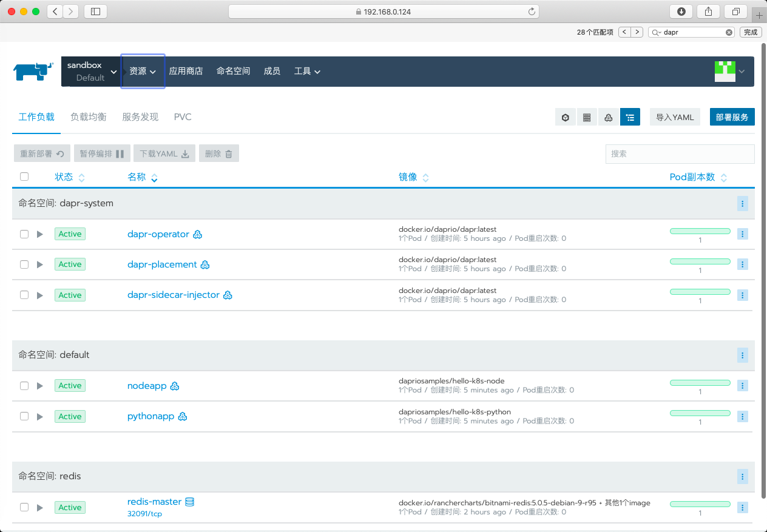Open the nodeapp workload link
Screen dimensions: 767x532
click(147, 386)
